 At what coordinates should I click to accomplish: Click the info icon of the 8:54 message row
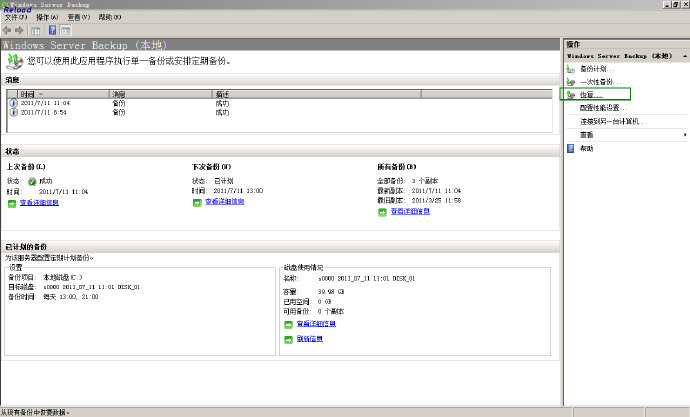pyautogui.click(x=14, y=113)
